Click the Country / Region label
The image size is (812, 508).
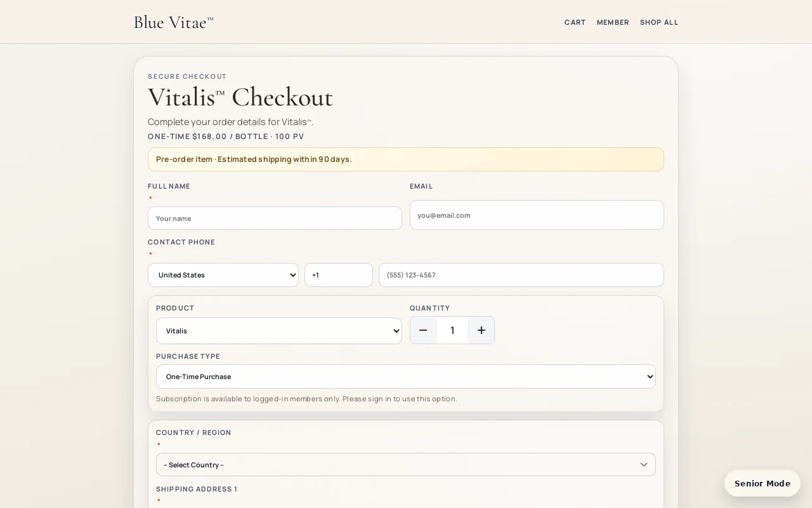pyautogui.click(x=193, y=432)
